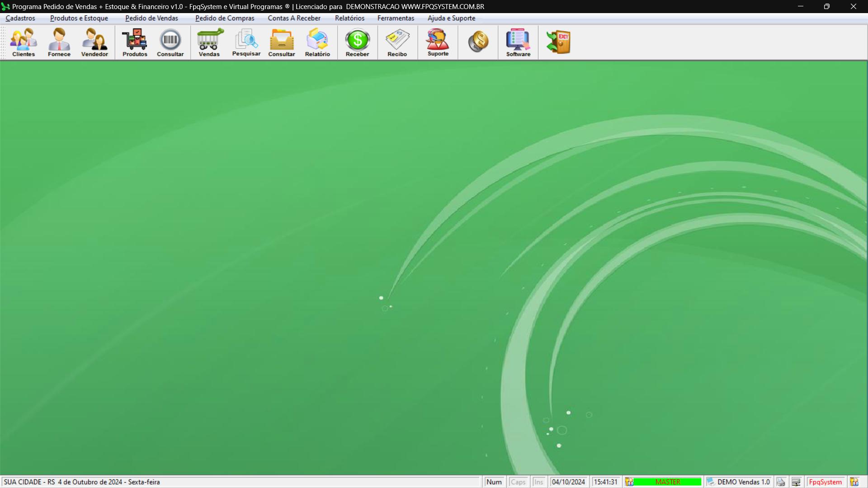Click the keys icon beside MASTER
Image resolution: width=868 pixels, height=488 pixels.
[629, 482]
